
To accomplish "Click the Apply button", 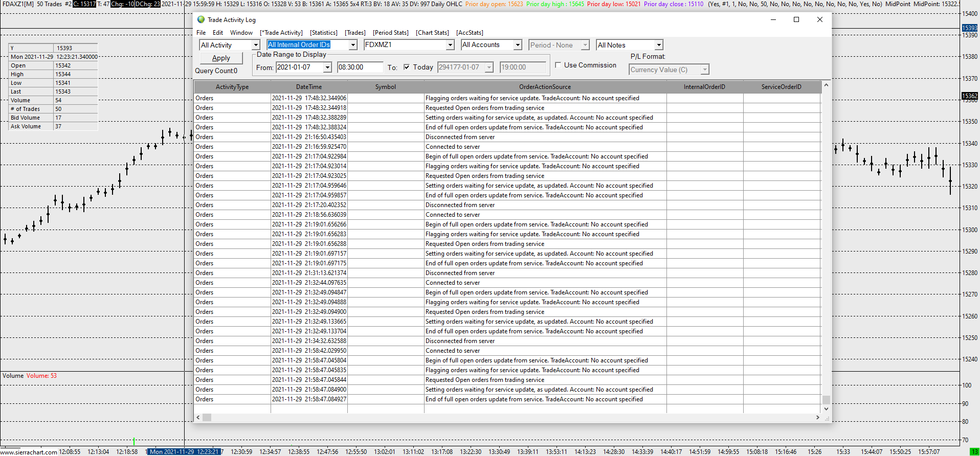I will coord(221,58).
